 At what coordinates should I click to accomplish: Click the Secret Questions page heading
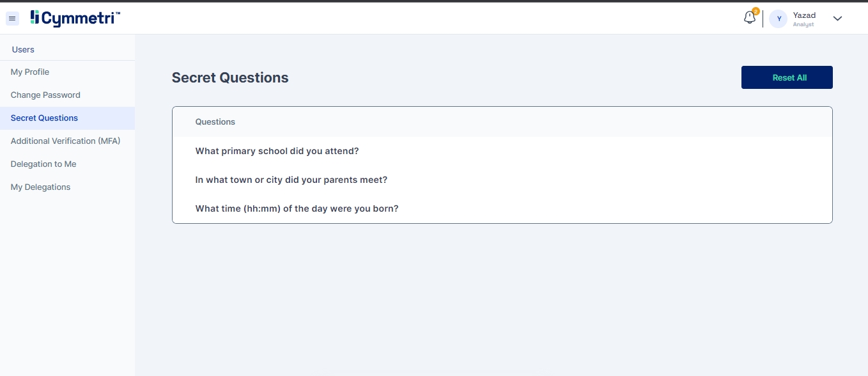click(230, 78)
